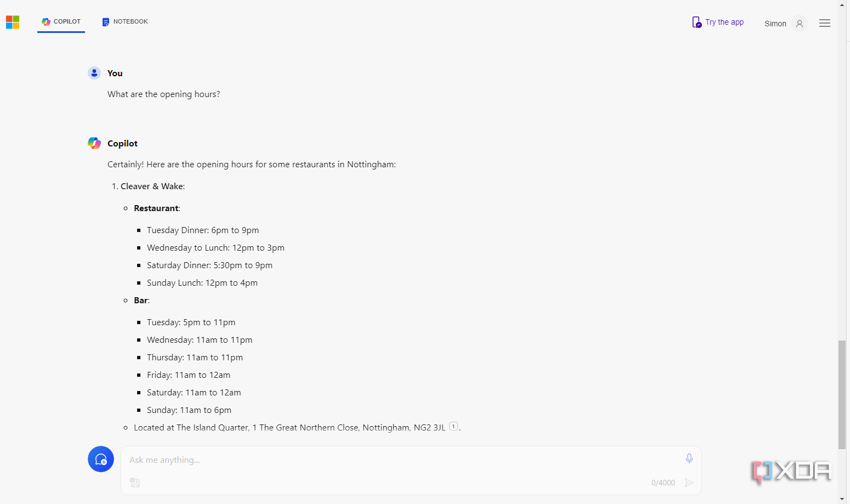Click the Simon username label
Image resolution: width=850 pixels, height=504 pixels.
point(775,24)
